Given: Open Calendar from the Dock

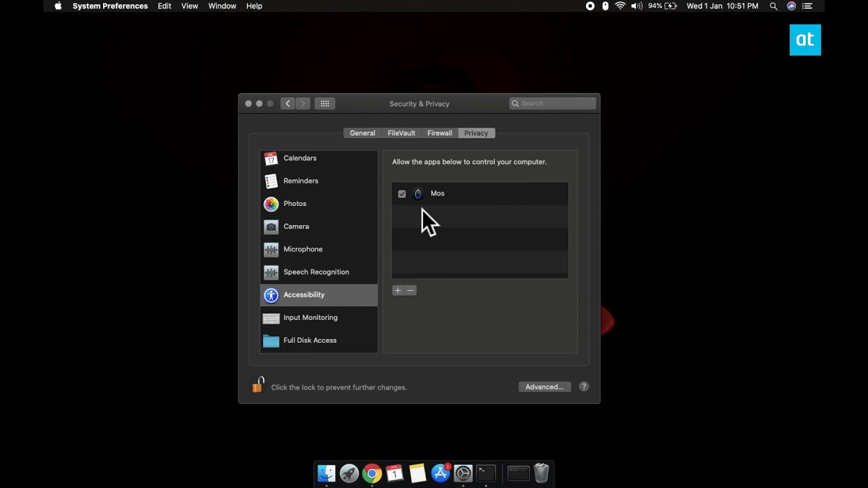Looking at the screenshot, I should [x=395, y=472].
